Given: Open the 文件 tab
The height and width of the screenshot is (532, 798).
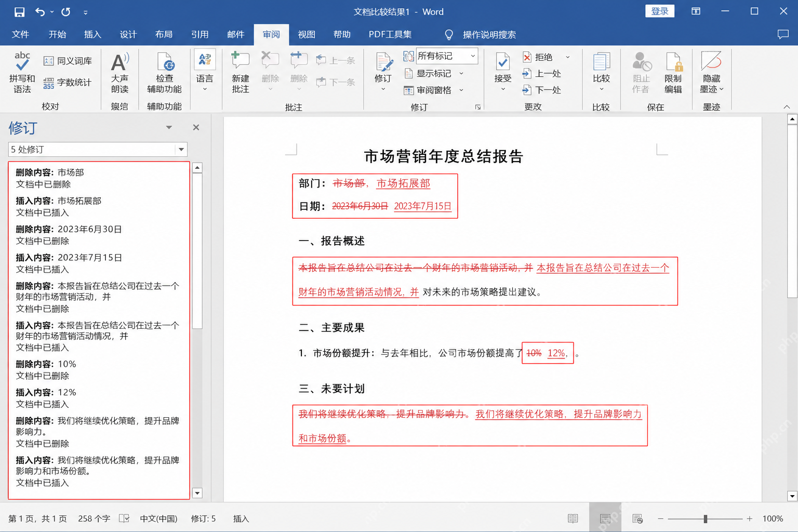Looking at the screenshot, I should click(x=20, y=34).
